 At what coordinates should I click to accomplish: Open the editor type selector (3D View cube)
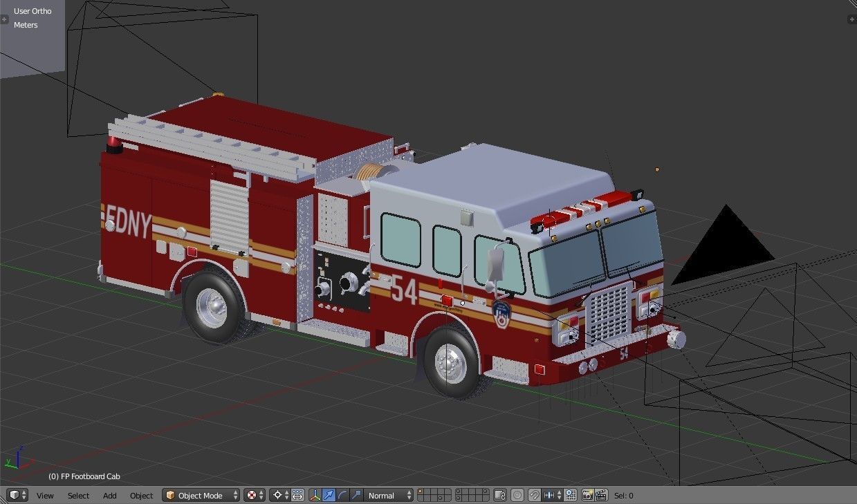click(x=17, y=495)
